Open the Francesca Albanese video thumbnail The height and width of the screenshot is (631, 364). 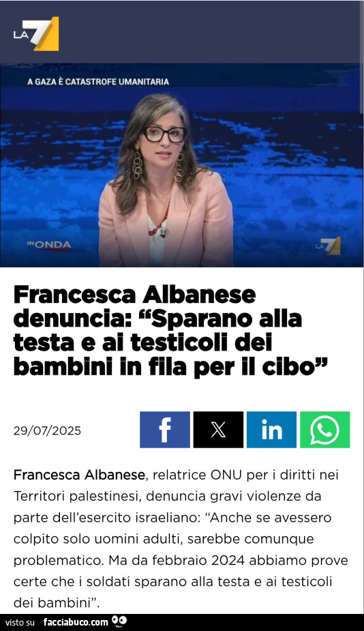181,165
